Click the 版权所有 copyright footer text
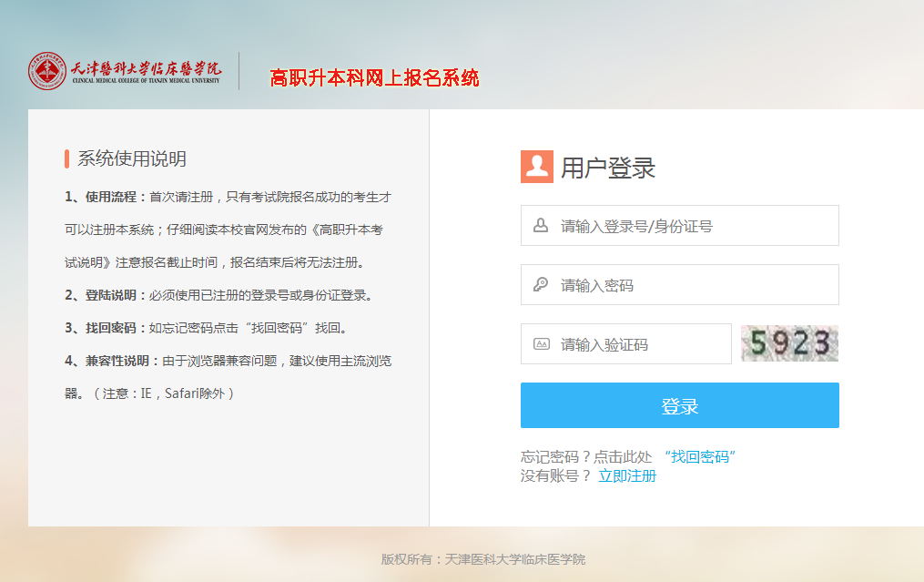Screen dimensions: 924x582 coord(483,559)
